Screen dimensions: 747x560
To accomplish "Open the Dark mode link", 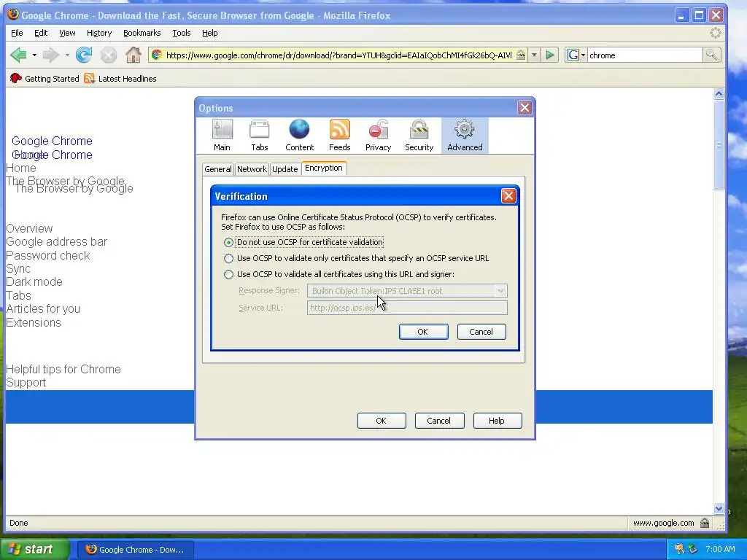I will (34, 282).
